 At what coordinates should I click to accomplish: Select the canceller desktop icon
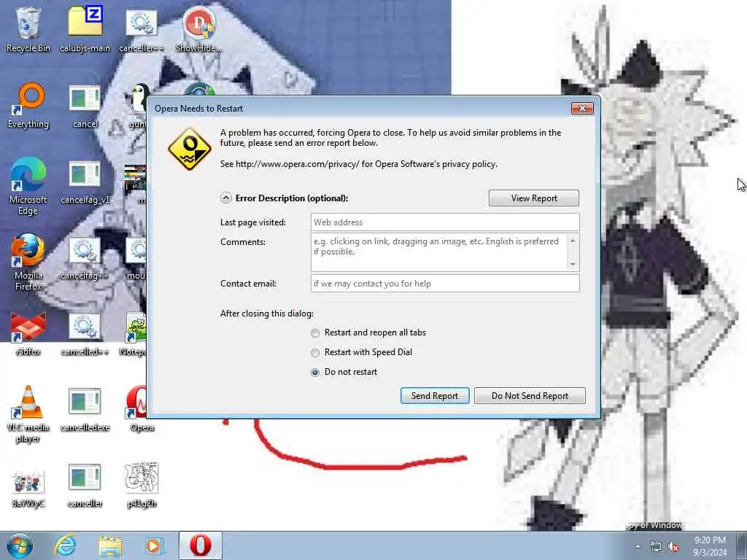pos(85,485)
